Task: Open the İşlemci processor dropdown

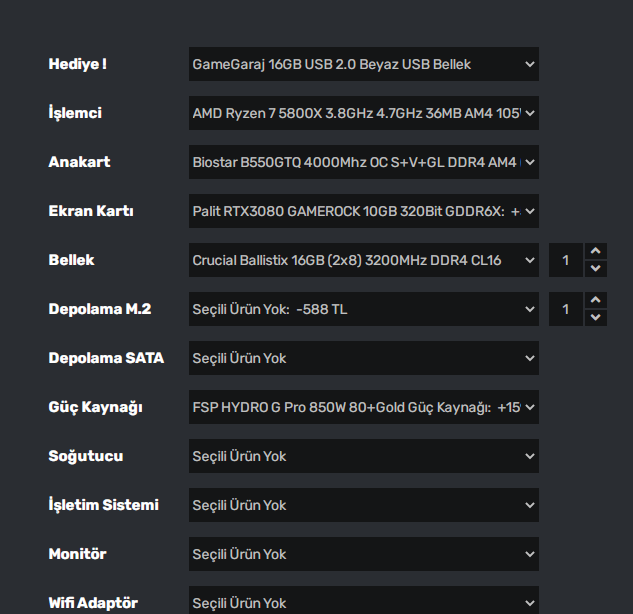Action: coord(363,113)
